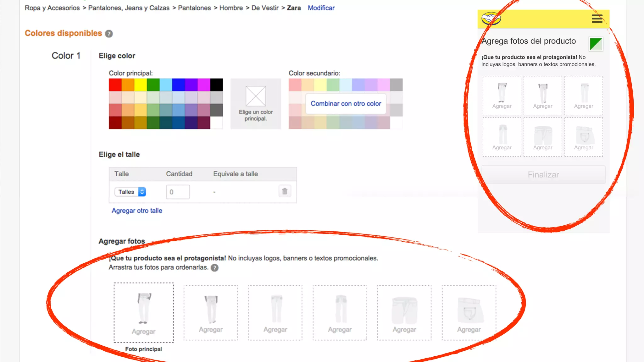Click the green image icon in mobile panel
The width and height of the screenshot is (644, 362).
pyautogui.click(x=596, y=44)
